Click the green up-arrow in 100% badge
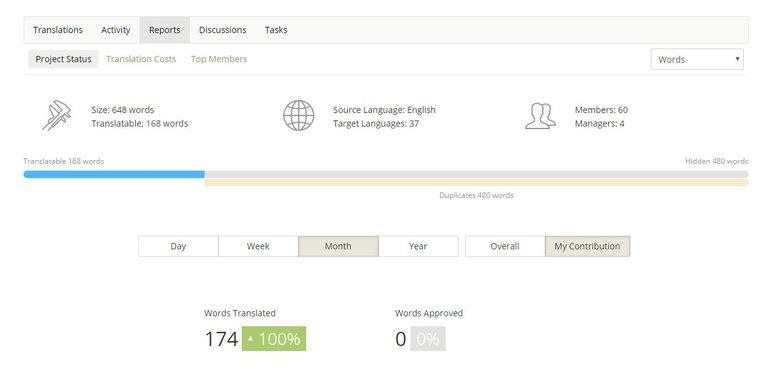The height and width of the screenshot is (376, 768). [250, 339]
